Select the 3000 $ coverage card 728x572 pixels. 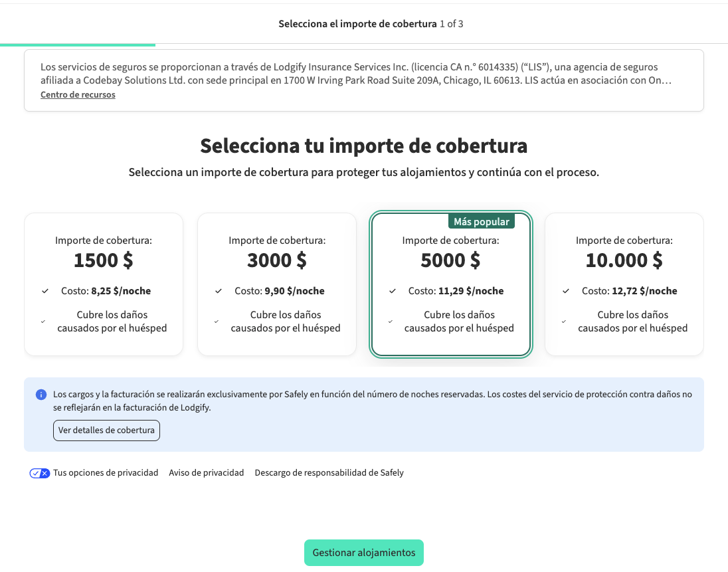277,284
